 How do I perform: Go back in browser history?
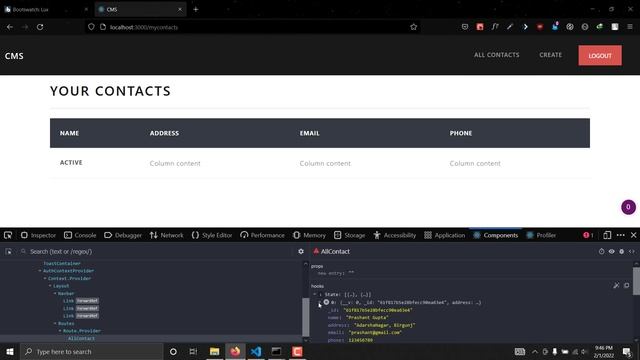tap(10, 27)
